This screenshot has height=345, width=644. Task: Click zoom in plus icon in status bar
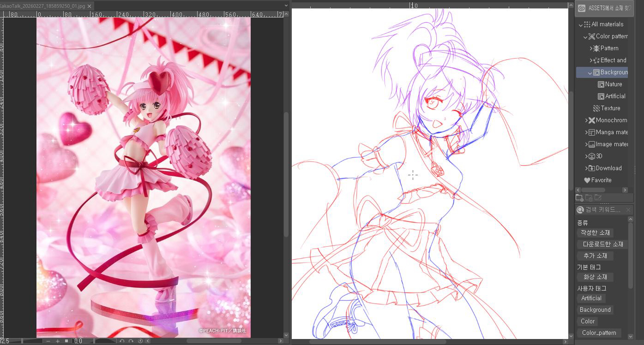(x=58, y=341)
